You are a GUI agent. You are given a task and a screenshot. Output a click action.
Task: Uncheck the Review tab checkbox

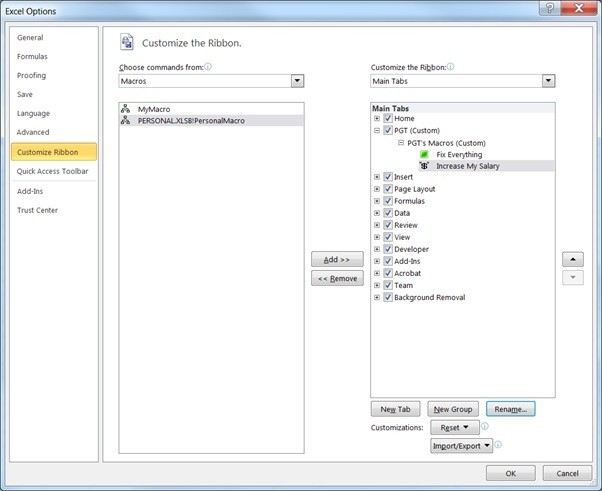tap(388, 225)
